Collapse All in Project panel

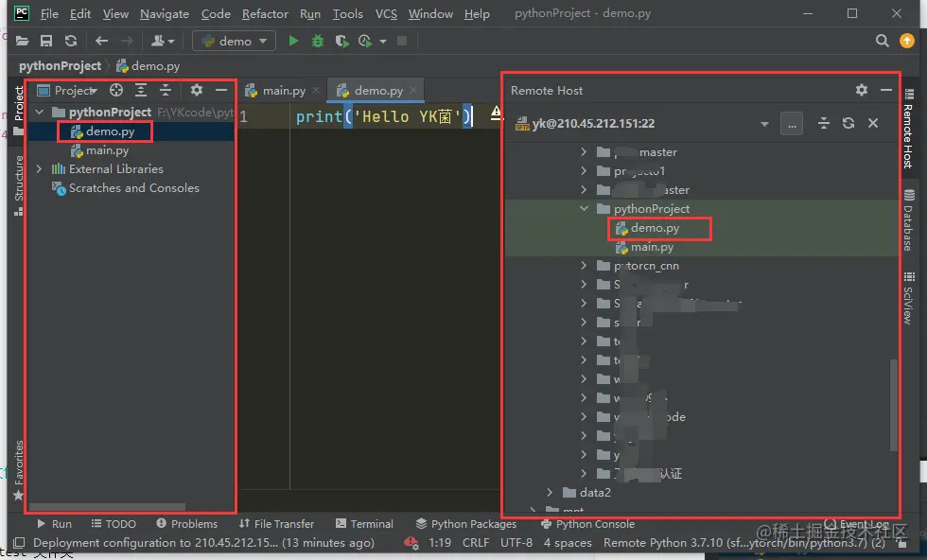[x=166, y=90]
